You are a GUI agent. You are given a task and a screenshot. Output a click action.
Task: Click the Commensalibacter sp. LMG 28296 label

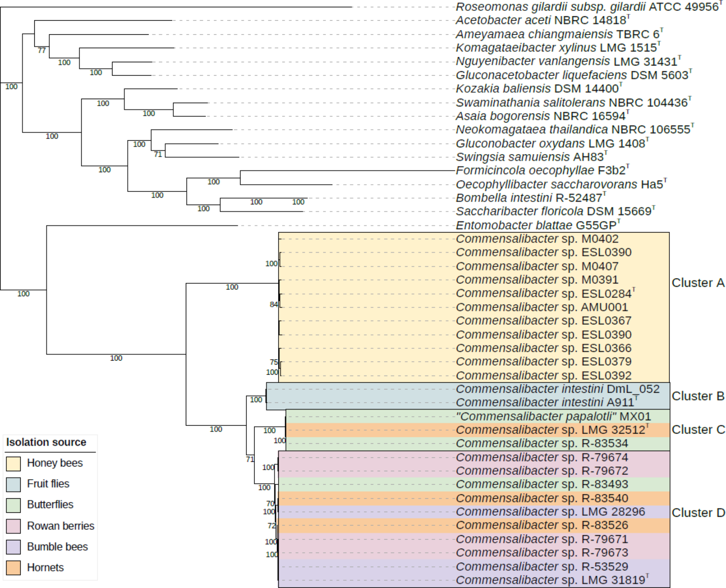coord(550,511)
